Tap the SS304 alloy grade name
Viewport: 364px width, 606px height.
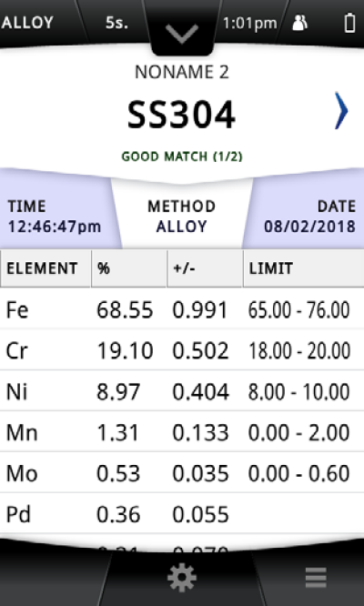click(181, 115)
